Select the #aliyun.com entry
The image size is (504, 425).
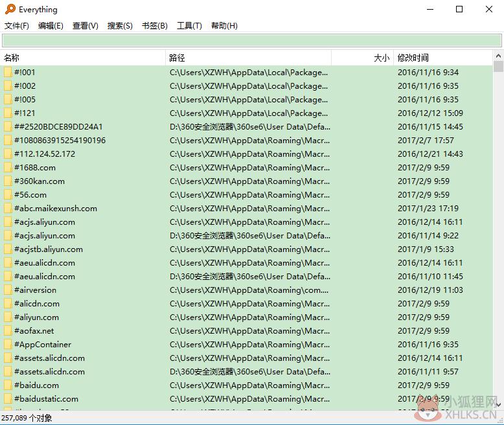click(37, 317)
